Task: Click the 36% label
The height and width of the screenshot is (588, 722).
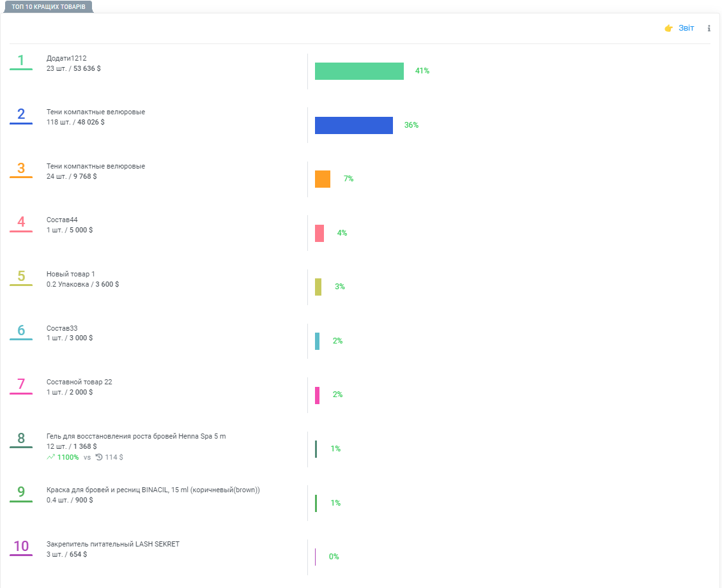Action: pos(411,125)
